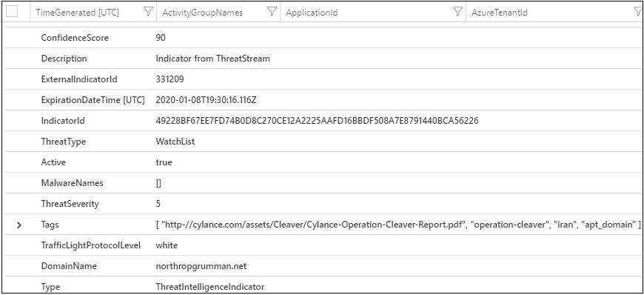
Task: Select the value 331209
Action: (x=170, y=79)
